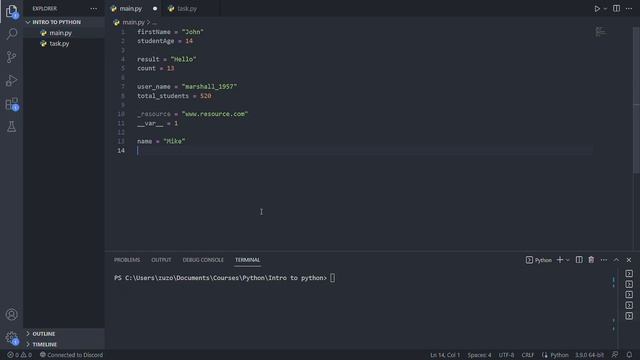The width and height of the screenshot is (640, 360).
Task: Click line number 14 in gutter
Action: (x=121, y=151)
